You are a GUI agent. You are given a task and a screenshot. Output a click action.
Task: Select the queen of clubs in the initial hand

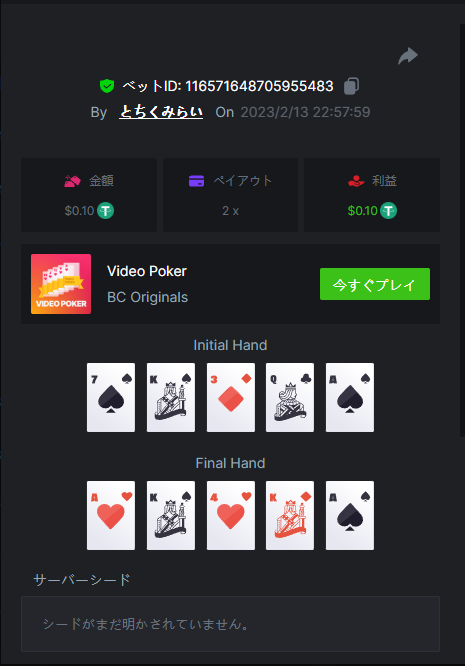click(x=290, y=398)
